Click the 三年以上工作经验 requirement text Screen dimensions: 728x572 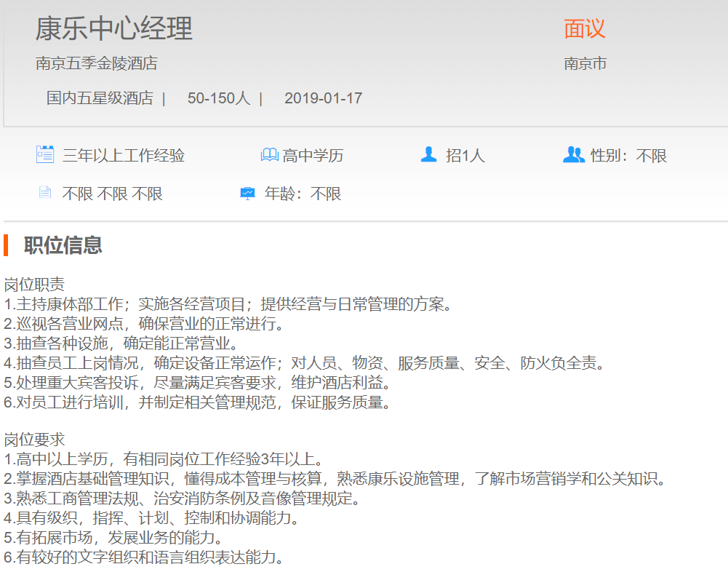point(124,156)
